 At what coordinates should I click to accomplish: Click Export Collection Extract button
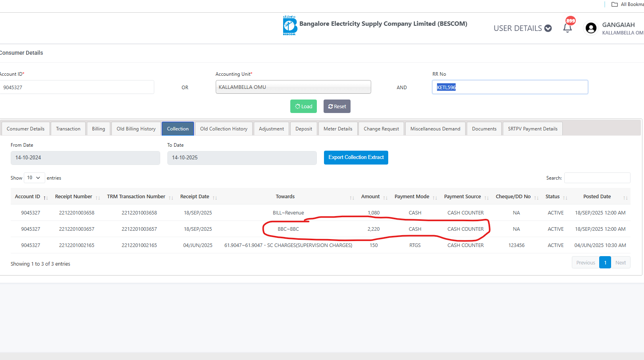[356, 157]
